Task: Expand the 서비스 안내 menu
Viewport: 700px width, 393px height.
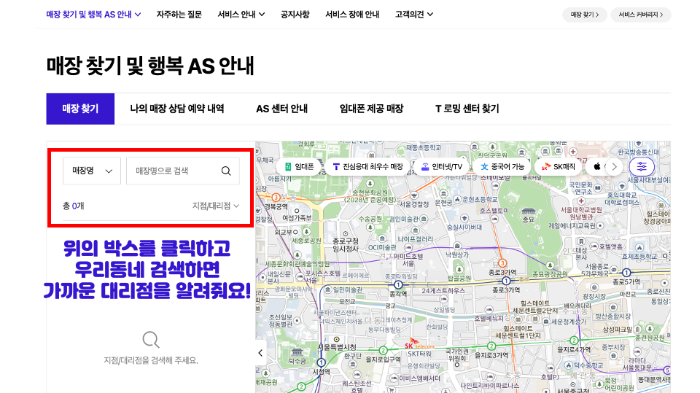Action: (x=241, y=14)
